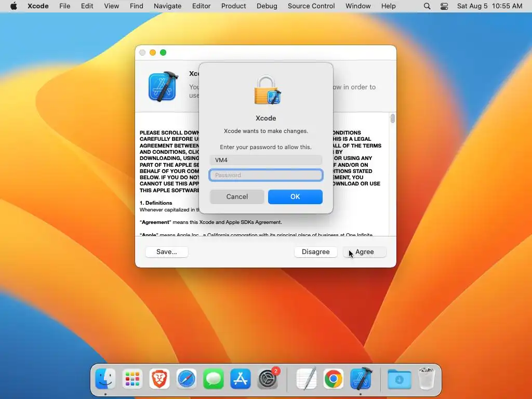532x399 pixels.
Task: Click the VM4 username field
Action: pyautogui.click(x=266, y=160)
